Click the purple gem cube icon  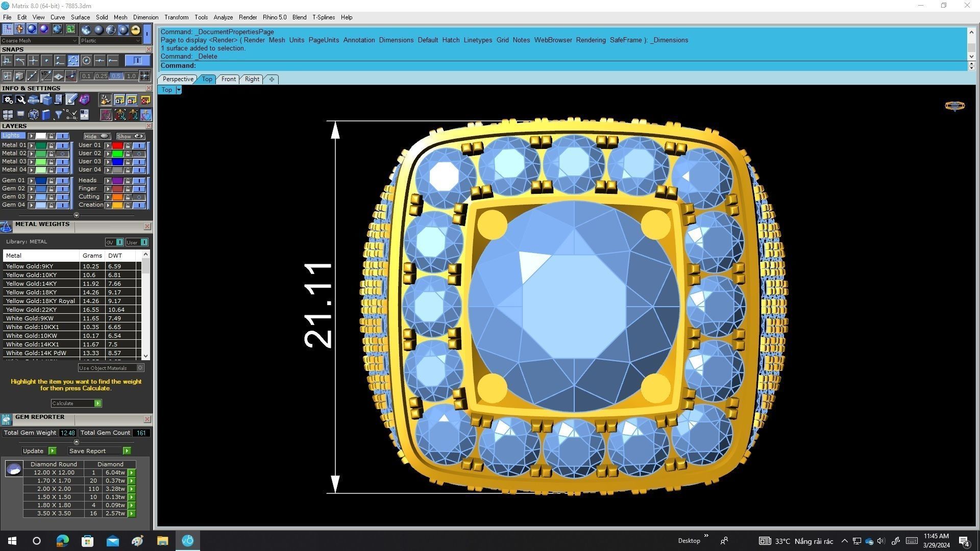coord(84,100)
